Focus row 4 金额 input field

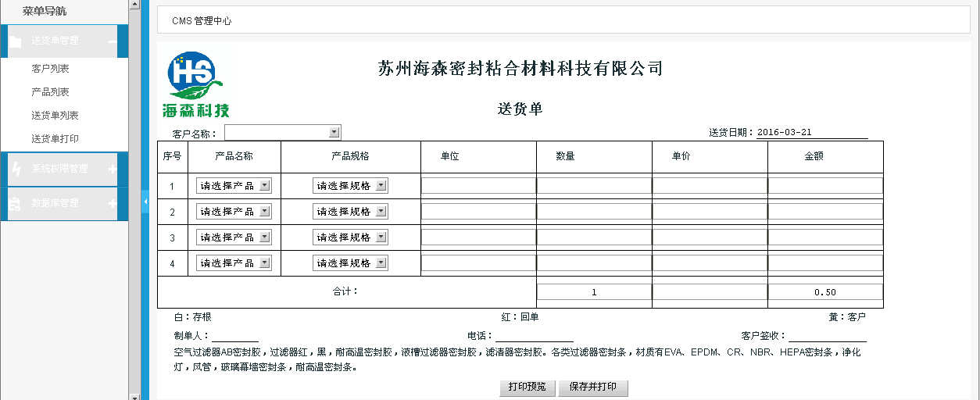[825, 263]
